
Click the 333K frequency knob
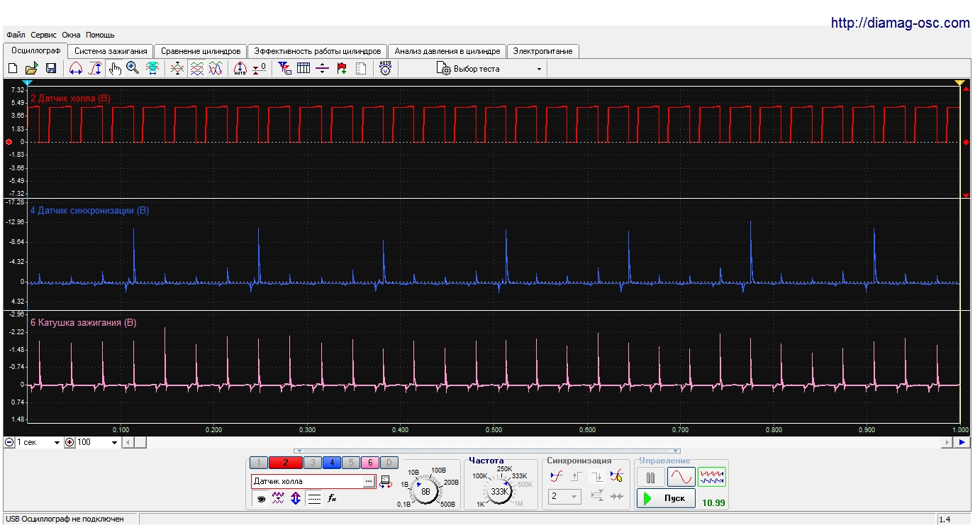[x=499, y=491]
